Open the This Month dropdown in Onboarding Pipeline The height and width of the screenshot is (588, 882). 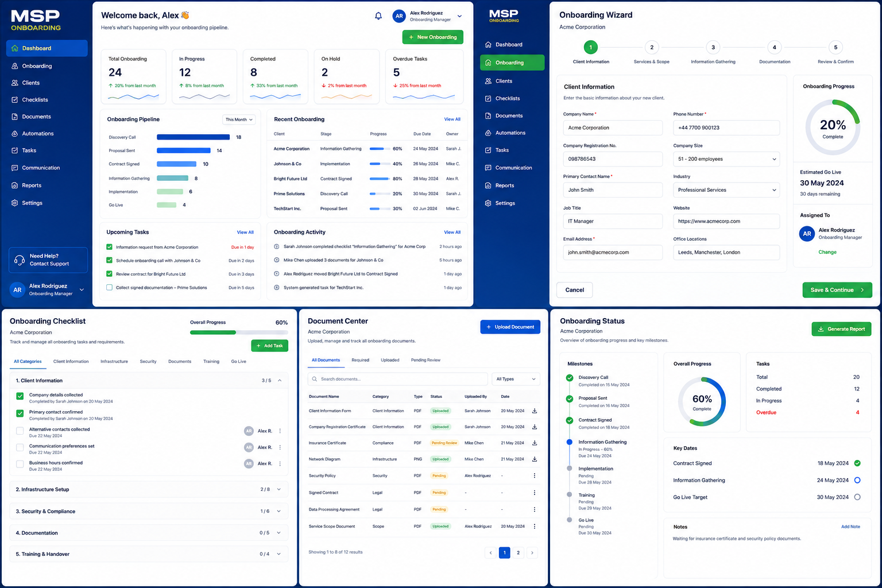(x=239, y=119)
